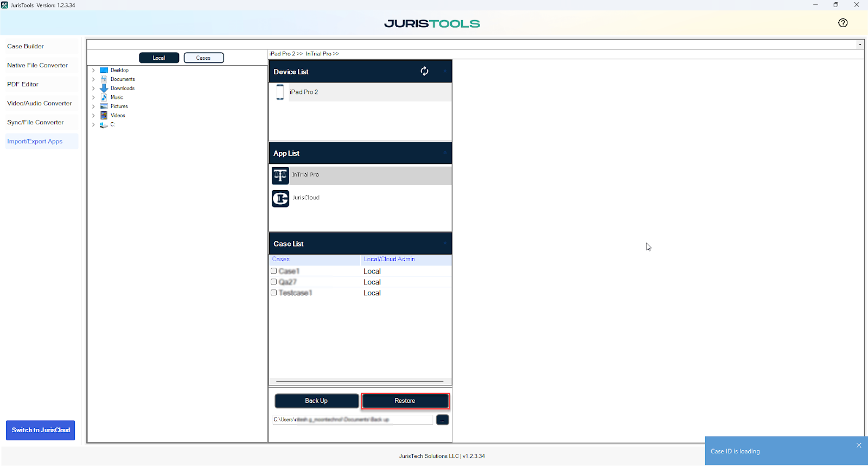Click the Local cell in Case1 row
Viewport: 868px width, 467px height.
click(372, 271)
